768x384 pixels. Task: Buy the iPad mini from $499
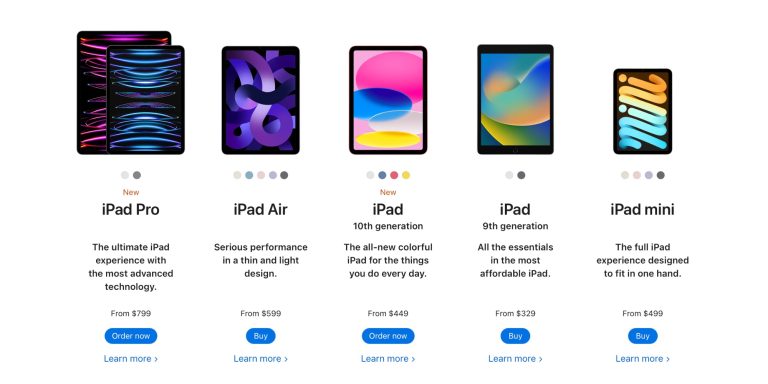point(643,336)
